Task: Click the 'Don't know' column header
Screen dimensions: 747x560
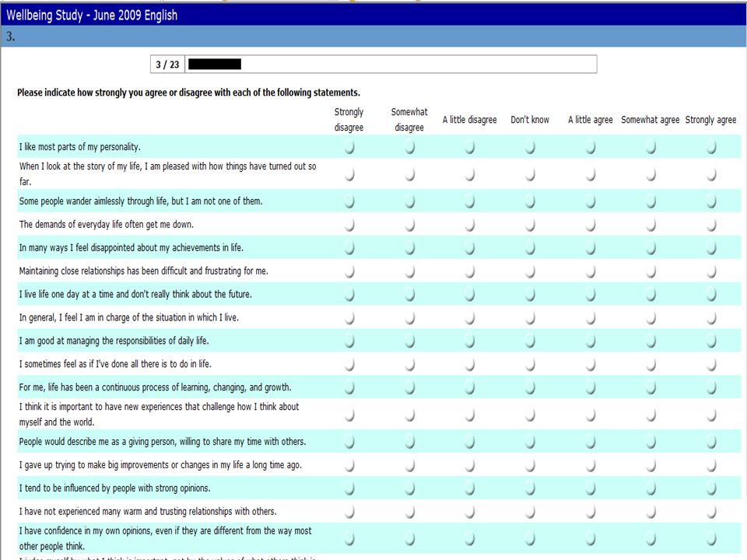Action: tap(530, 120)
